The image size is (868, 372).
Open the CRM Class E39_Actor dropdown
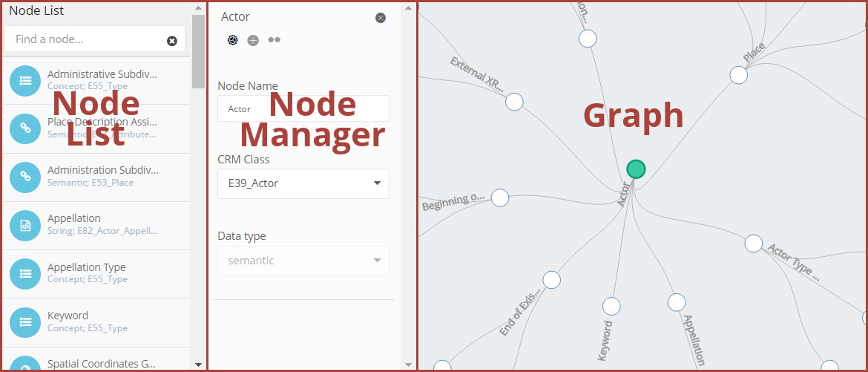pos(303,183)
